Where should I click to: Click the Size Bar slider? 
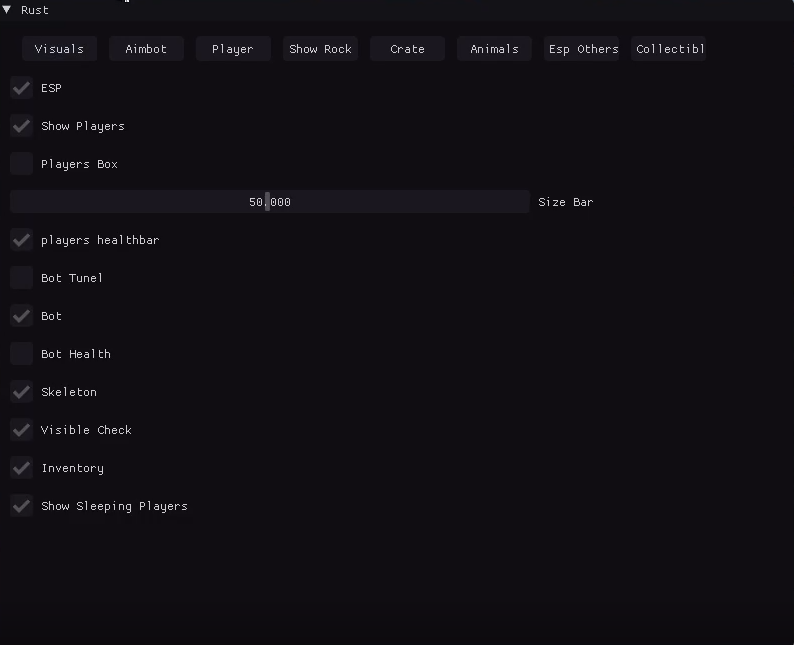tap(269, 202)
